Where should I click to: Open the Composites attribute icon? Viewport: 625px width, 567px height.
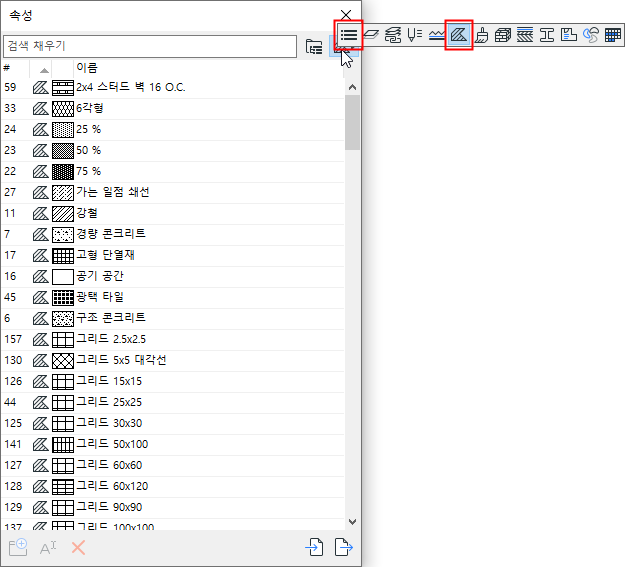525,35
